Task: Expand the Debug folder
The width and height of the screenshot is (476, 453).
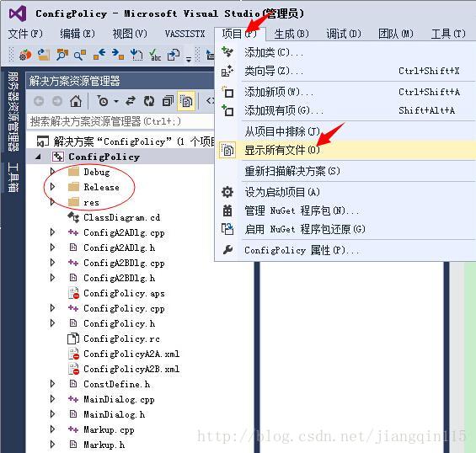Action: coord(52,172)
